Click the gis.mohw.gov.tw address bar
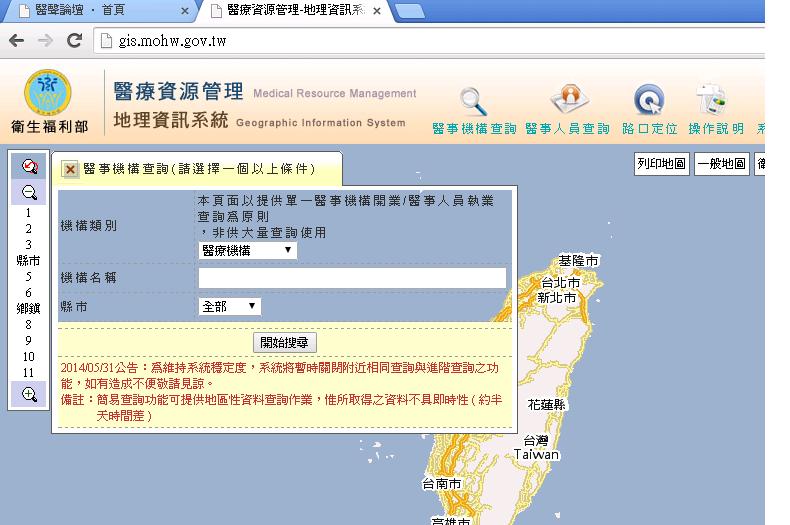Screen dimensions: 790x525 coord(428,41)
